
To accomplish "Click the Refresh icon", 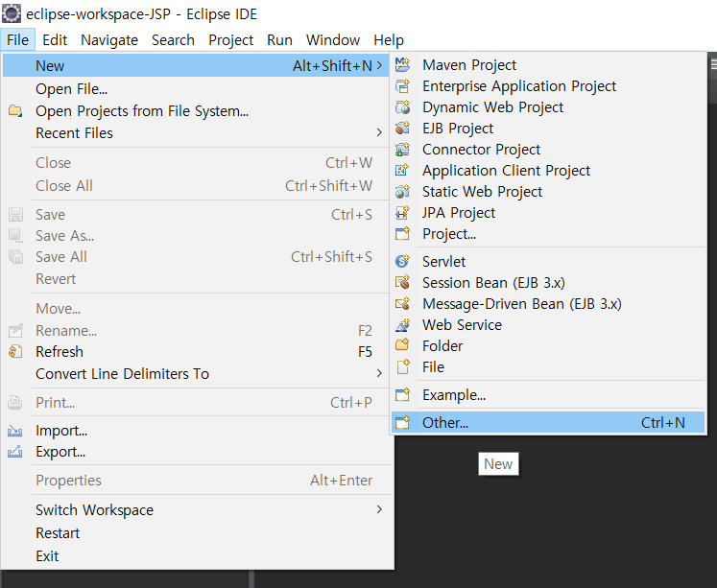I will tap(15, 351).
